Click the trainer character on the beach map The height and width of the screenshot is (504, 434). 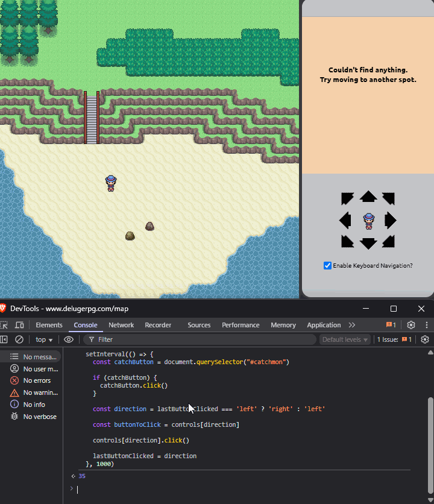point(111,183)
